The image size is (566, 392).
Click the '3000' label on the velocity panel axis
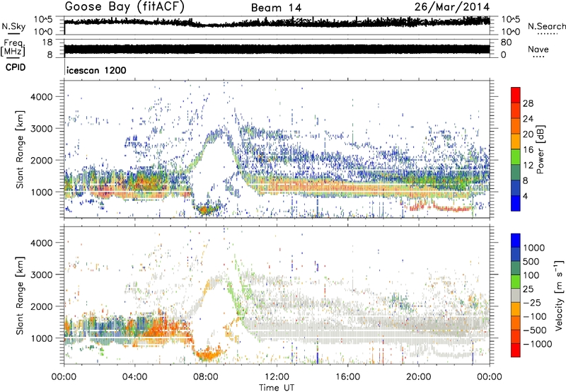pos(41,275)
